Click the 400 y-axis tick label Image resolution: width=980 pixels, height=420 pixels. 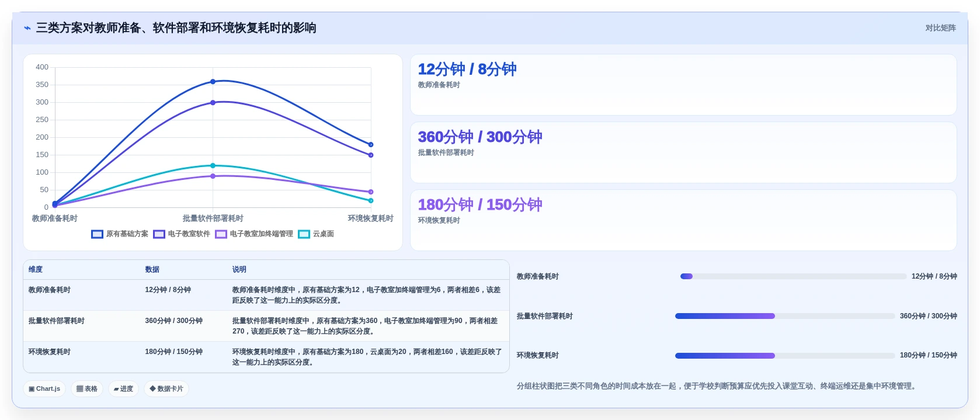pos(42,67)
